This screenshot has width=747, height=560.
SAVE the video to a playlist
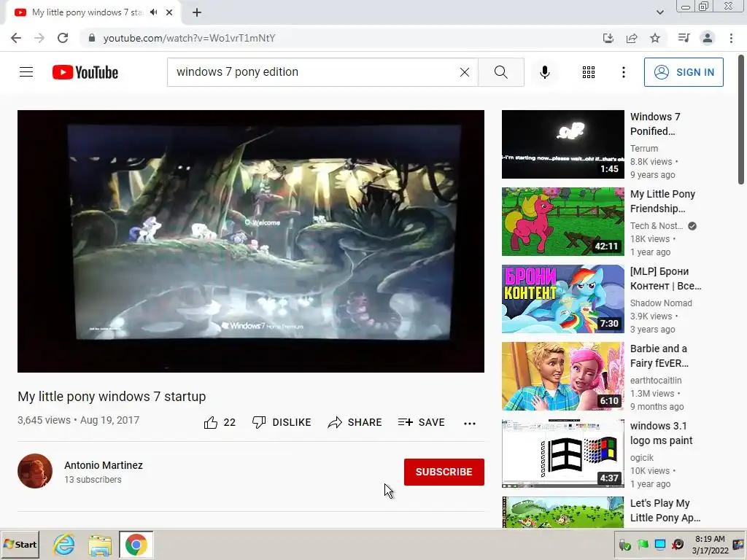pyautogui.click(x=421, y=422)
